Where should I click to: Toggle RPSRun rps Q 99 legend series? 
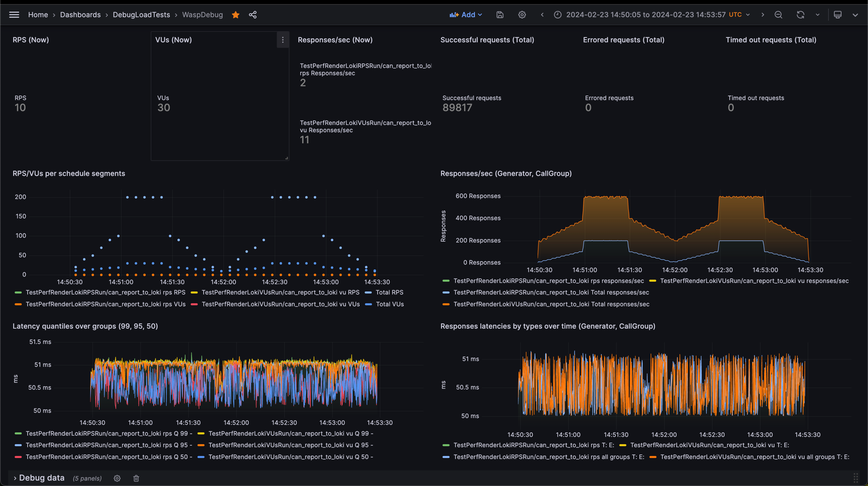[x=109, y=433]
